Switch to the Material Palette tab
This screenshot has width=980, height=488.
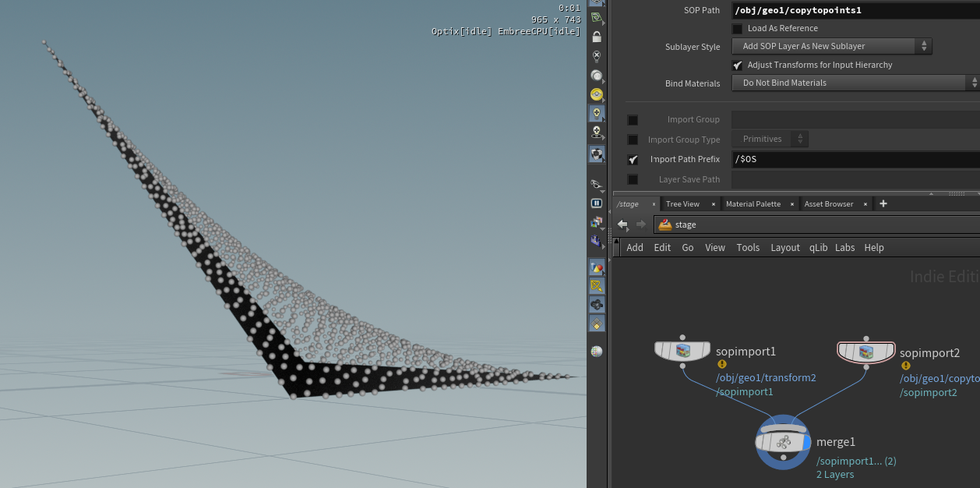tap(753, 204)
